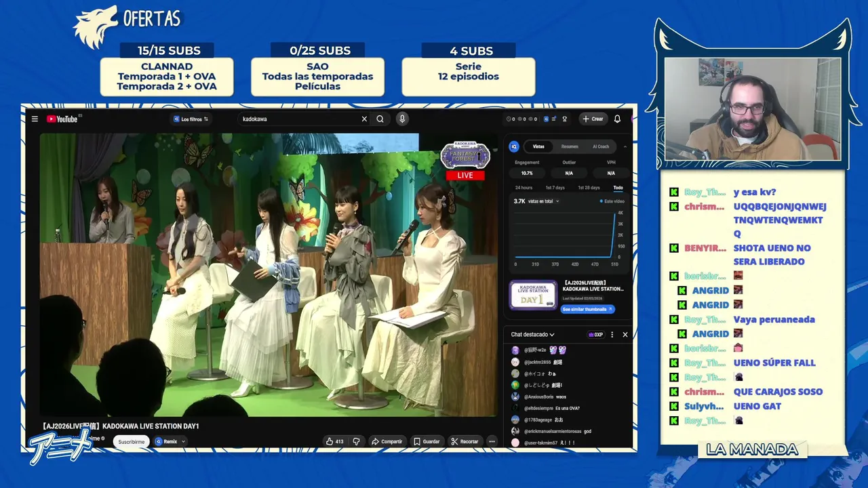Screen dimensions: 868x488
Task: Click the Engagement 10.7% value
Action: click(x=527, y=173)
